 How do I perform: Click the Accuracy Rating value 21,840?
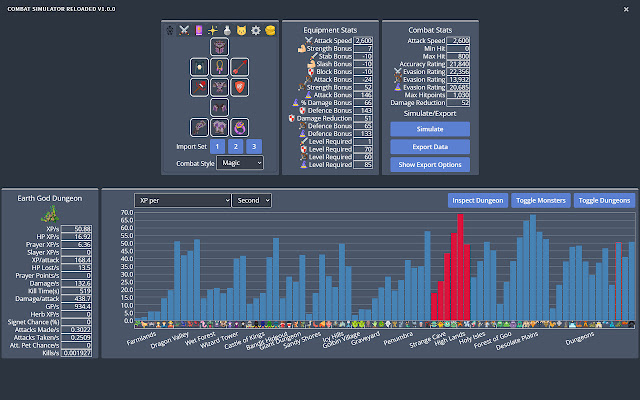458,64
